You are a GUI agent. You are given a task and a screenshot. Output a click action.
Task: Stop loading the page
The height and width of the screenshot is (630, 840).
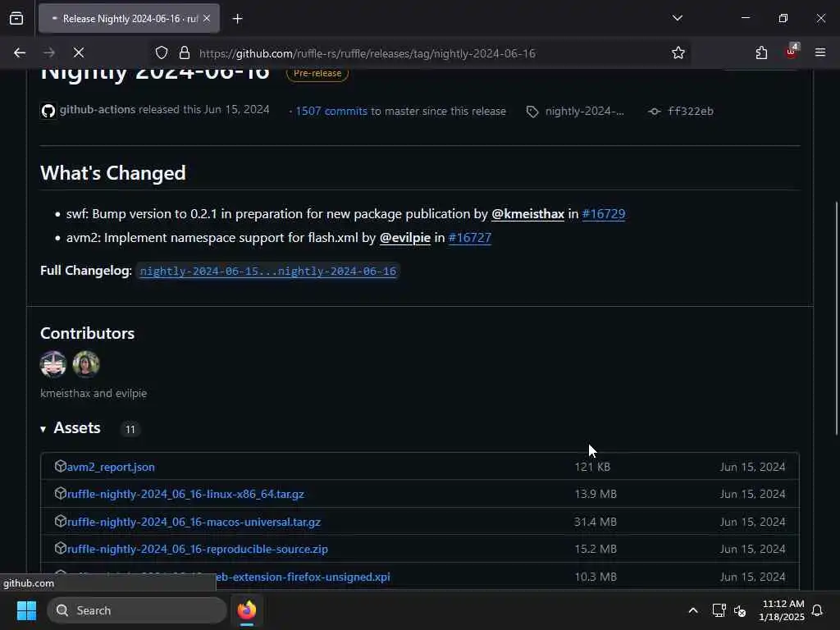(x=79, y=52)
